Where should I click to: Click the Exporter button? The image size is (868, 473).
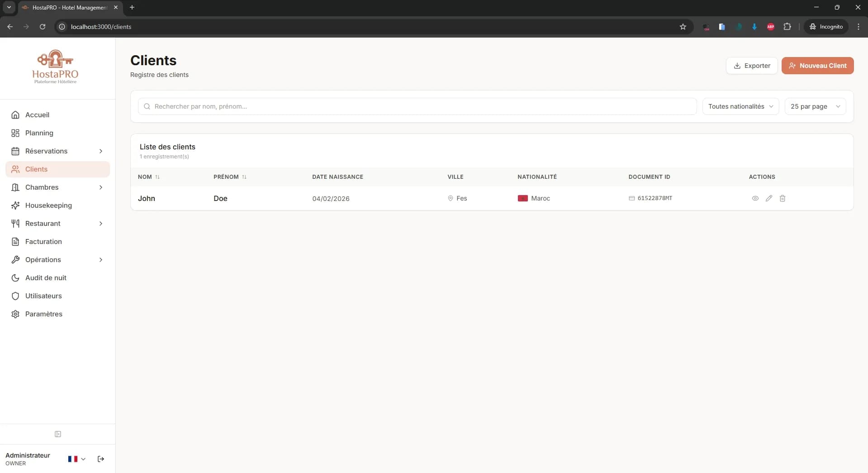click(752, 65)
